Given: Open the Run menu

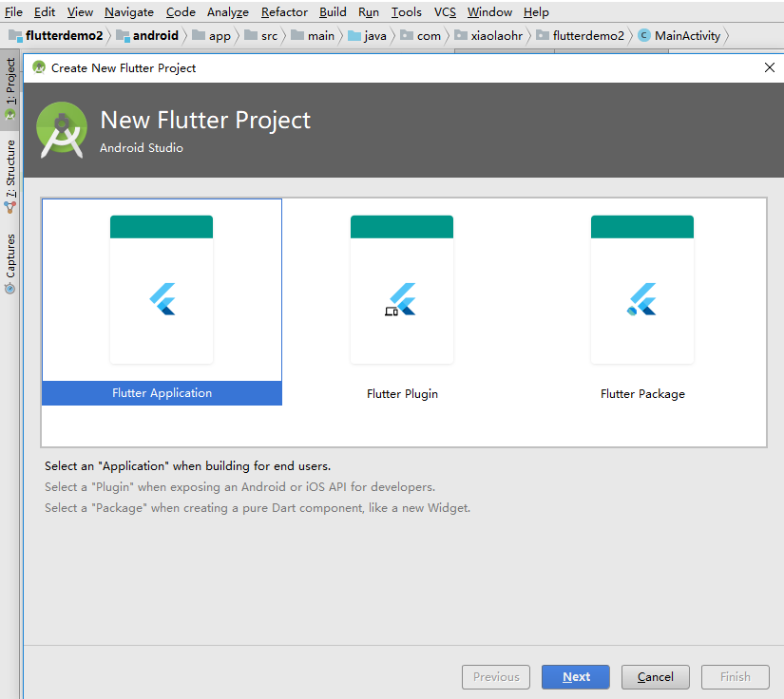Looking at the screenshot, I should [369, 12].
